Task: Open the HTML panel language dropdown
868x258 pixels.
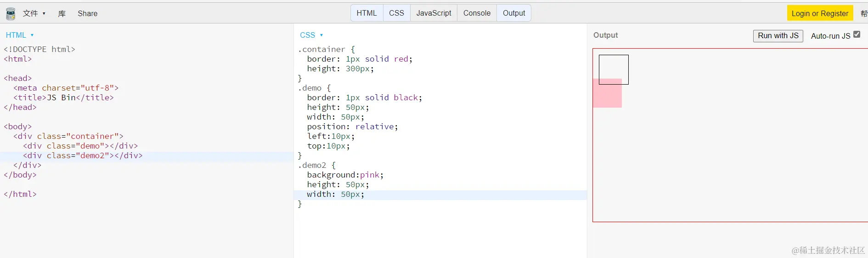Action: click(x=20, y=35)
